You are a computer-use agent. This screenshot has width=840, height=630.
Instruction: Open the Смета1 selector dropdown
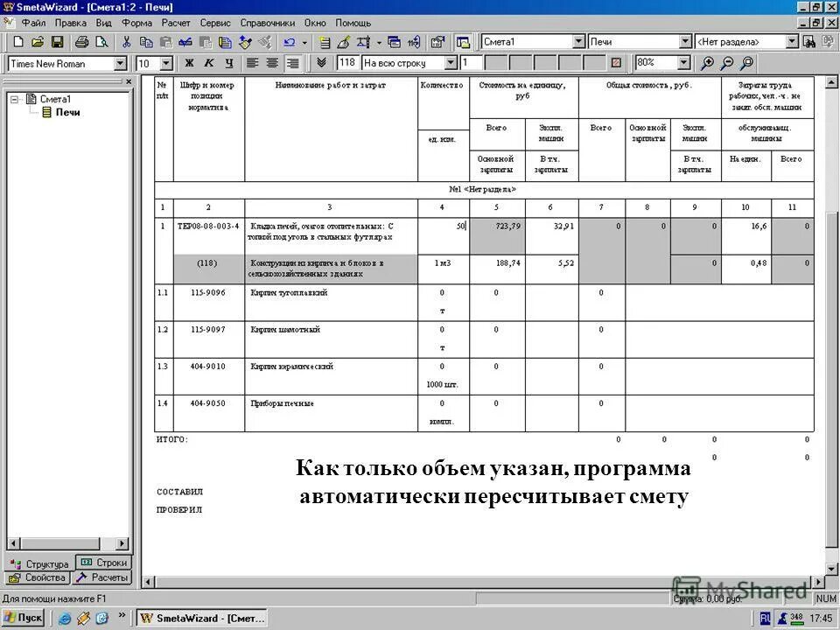pyautogui.click(x=578, y=42)
